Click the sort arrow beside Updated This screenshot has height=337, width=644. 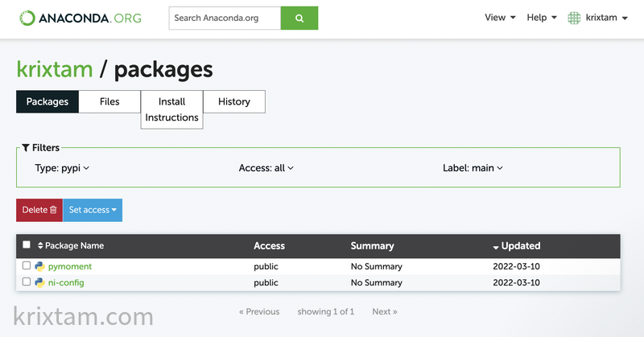pos(495,247)
